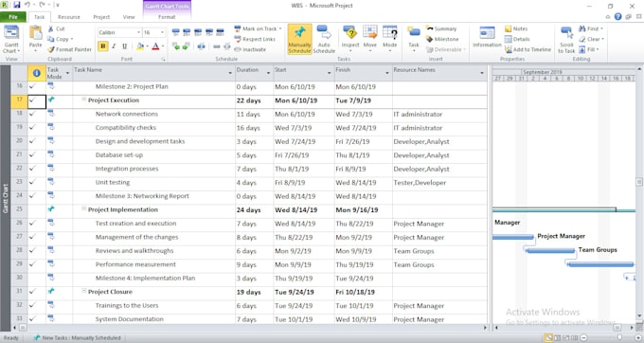The height and width of the screenshot is (343, 644).
Task: Collapse the Project Implementation summary task
Action: (83, 208)
